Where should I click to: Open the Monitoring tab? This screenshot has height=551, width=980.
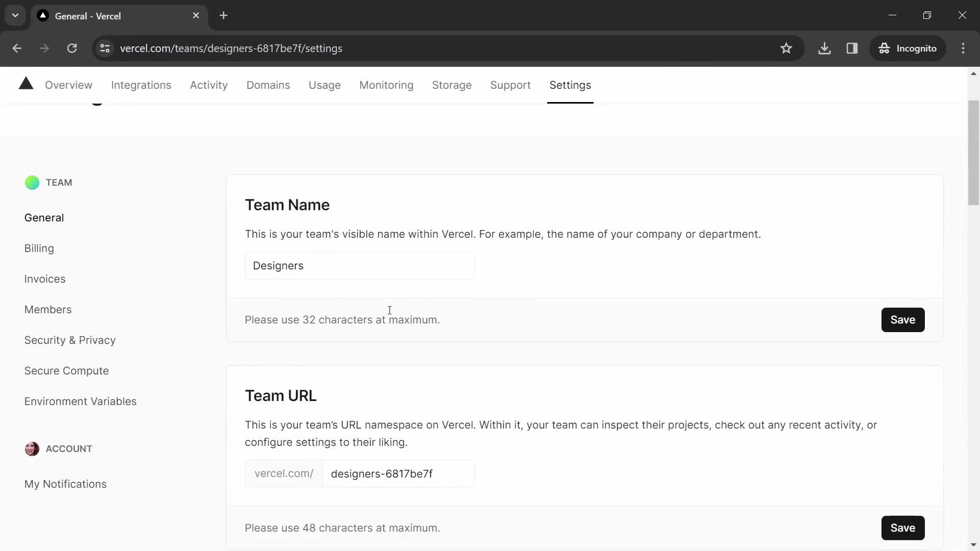[x=386, y=85]
